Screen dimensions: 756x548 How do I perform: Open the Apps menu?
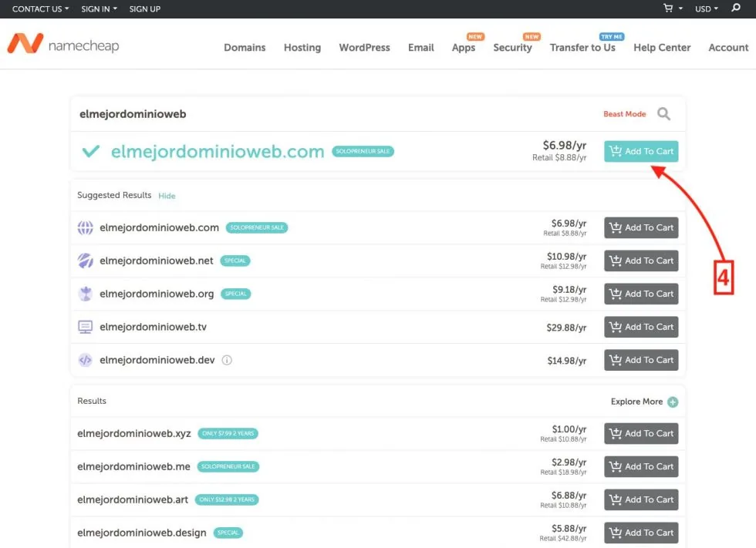click(x=464, y=47)
